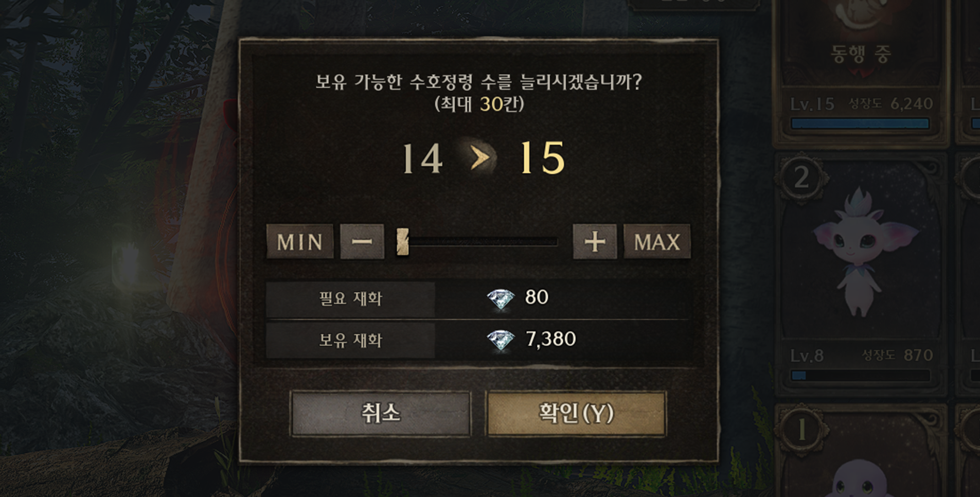Click the current slot number 14

423,158
